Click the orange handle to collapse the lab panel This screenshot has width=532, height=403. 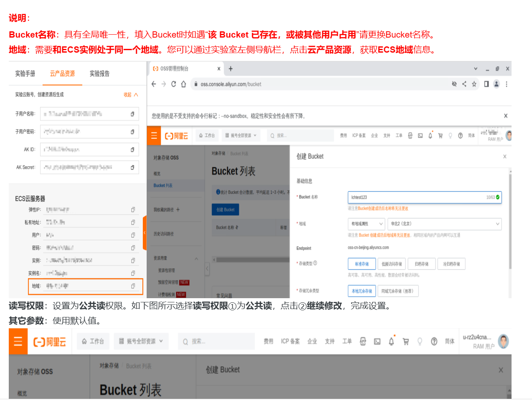[145, 233]
